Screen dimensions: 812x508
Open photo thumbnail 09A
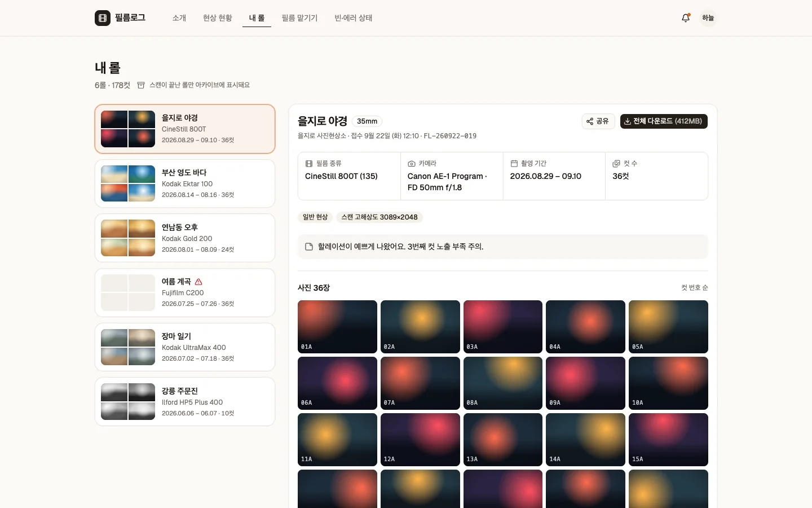point(585,383)
